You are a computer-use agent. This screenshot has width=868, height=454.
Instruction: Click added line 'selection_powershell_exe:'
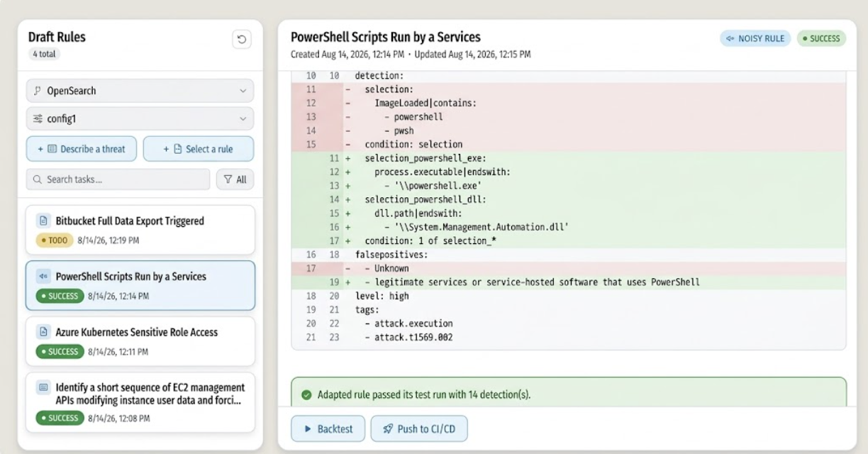[x=569, y=158]
